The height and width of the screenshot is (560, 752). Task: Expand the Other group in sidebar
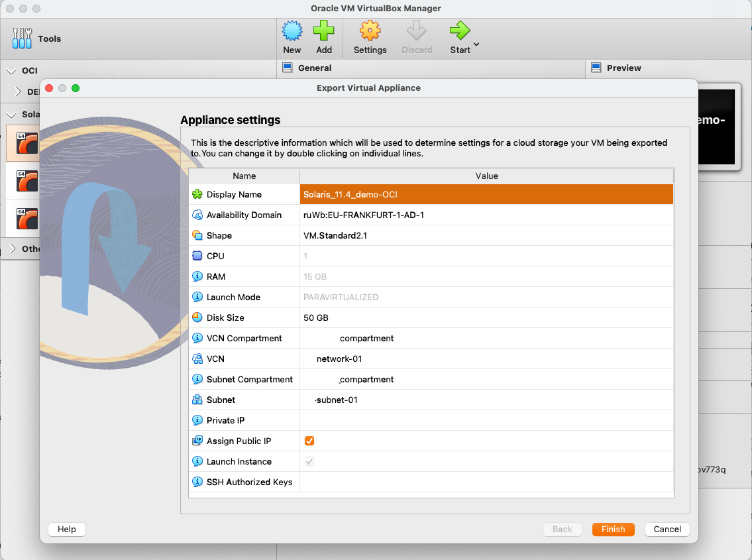pyautogui.click(x=13, y=249)
